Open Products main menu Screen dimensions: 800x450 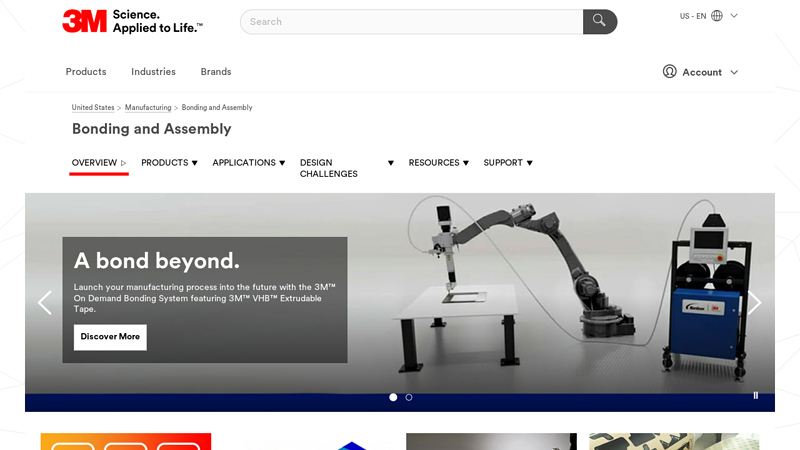[86, 72]
